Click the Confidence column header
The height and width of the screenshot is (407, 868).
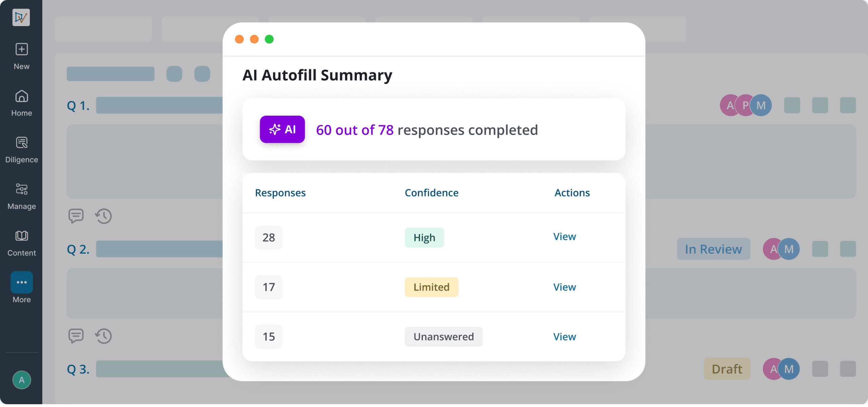pos(432,193)
